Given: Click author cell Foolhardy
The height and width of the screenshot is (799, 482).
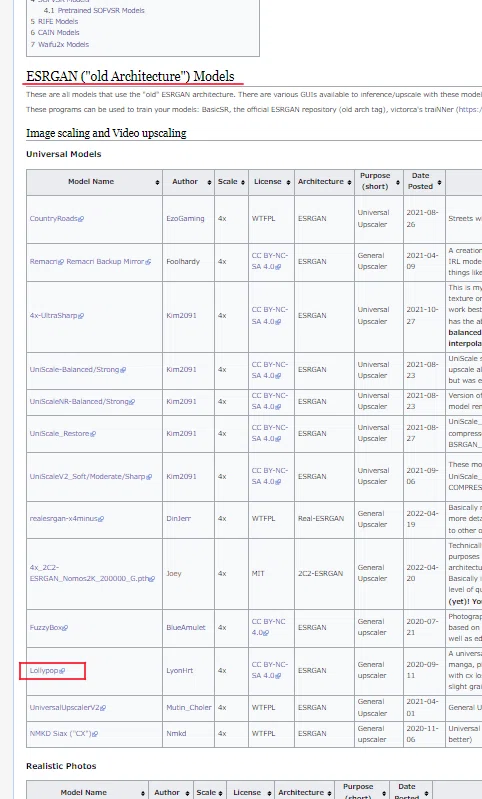Looking at the screenshot, I should point(183,261).
